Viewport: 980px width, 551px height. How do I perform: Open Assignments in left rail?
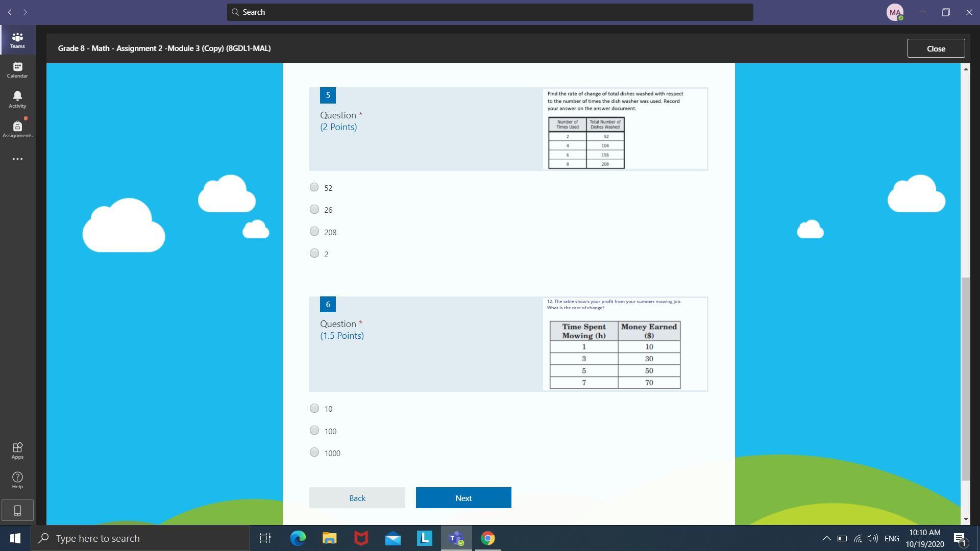pos(17,129)
